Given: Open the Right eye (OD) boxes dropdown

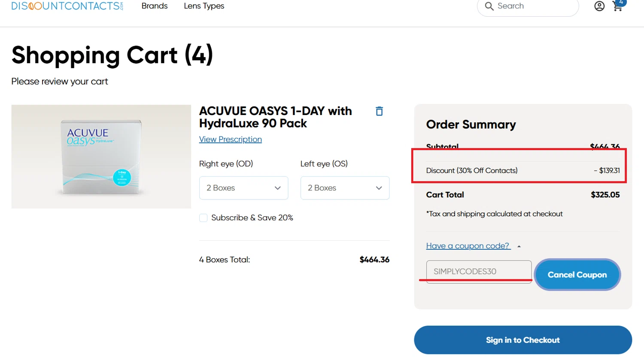Looking at the screenshot, I should click(243, 188).
